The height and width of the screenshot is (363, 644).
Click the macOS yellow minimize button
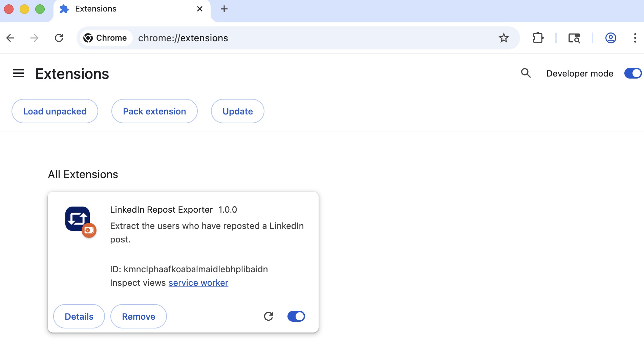tap(24, 9)
